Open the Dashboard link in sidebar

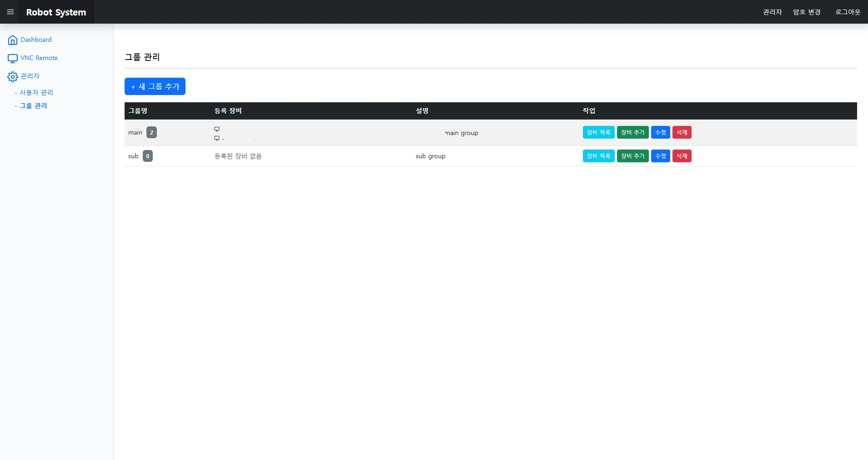point(36,40)
